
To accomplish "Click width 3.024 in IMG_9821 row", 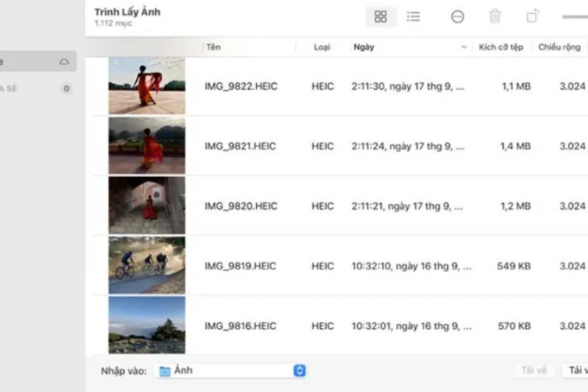I will [x=572, y=146].
